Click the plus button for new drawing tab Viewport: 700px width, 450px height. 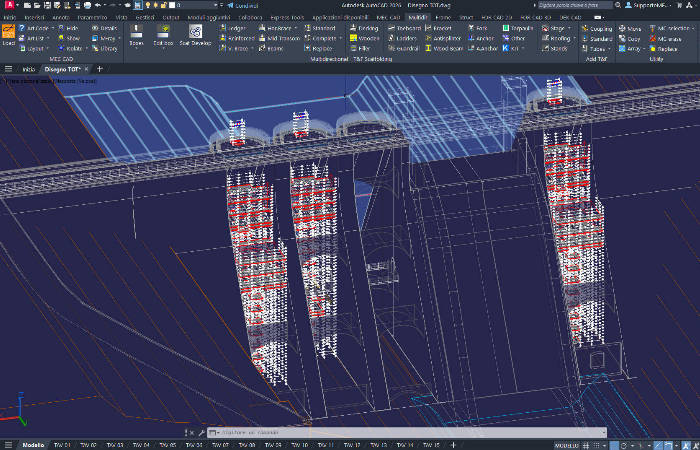[100, 69]
